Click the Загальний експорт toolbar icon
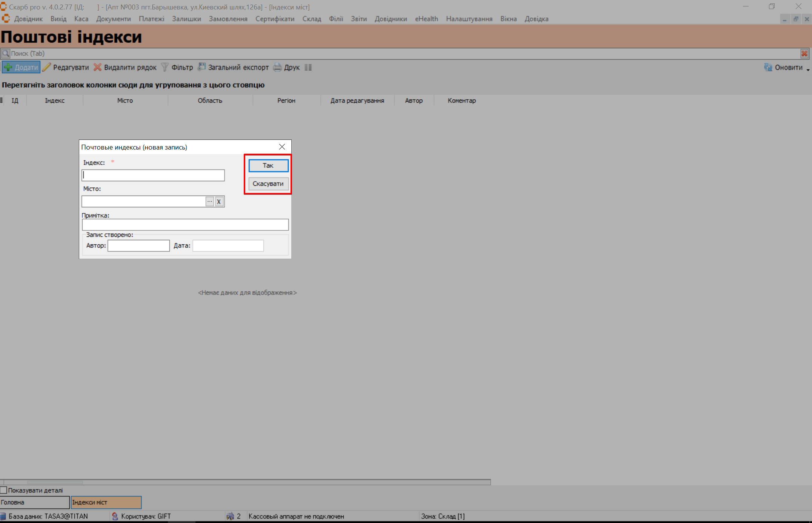The width and height of the screenshot is (812, 523). [x=202, y=67]
